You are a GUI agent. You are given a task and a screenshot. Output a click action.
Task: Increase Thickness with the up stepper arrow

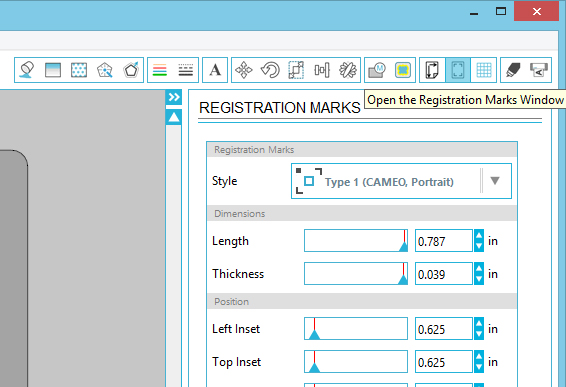(x=479, y=268)
